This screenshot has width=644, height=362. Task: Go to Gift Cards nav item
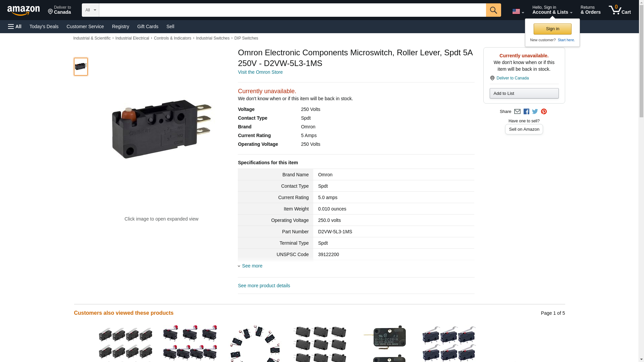click(x=148, y=26)
